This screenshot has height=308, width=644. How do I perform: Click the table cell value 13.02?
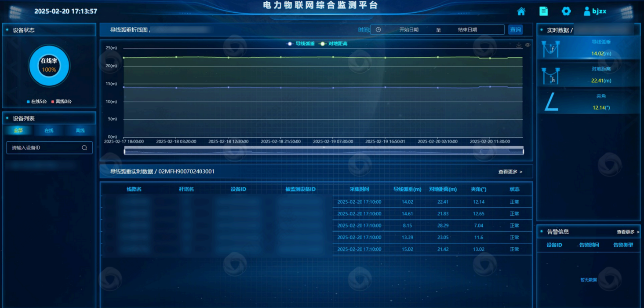[479, 249]
